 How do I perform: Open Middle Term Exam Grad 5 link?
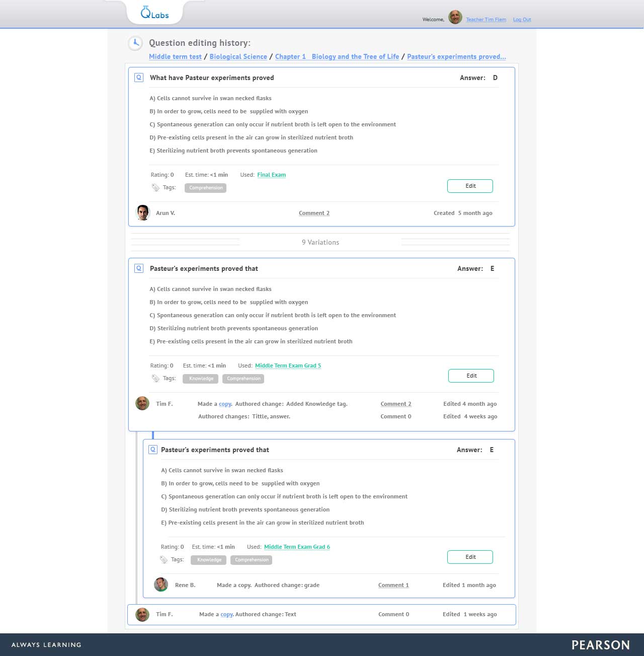coord(288,366)
